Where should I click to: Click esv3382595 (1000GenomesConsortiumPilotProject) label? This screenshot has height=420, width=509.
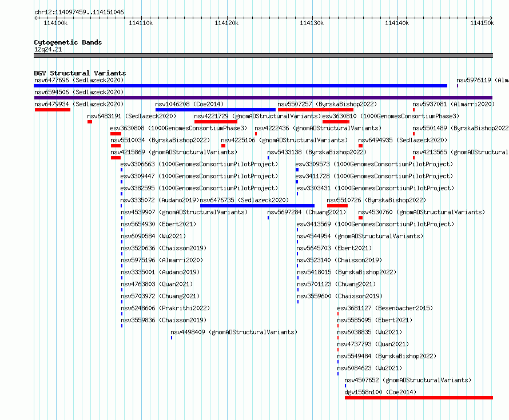200,188
